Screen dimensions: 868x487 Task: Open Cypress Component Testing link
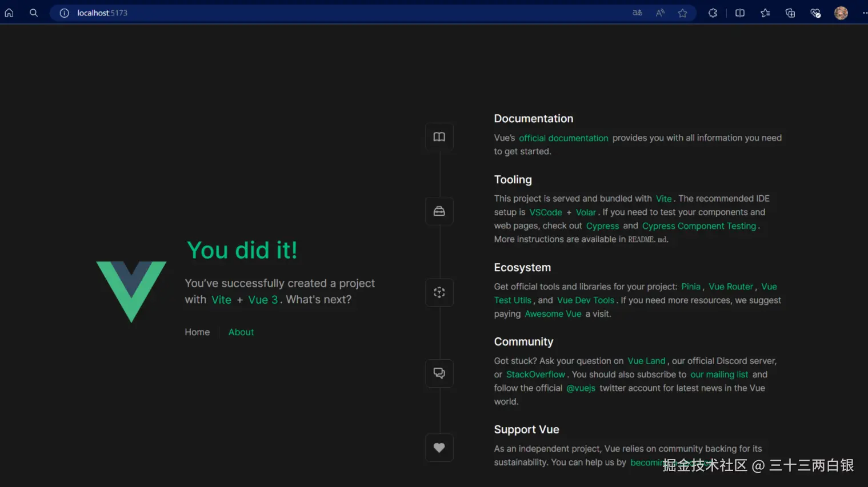699,226
